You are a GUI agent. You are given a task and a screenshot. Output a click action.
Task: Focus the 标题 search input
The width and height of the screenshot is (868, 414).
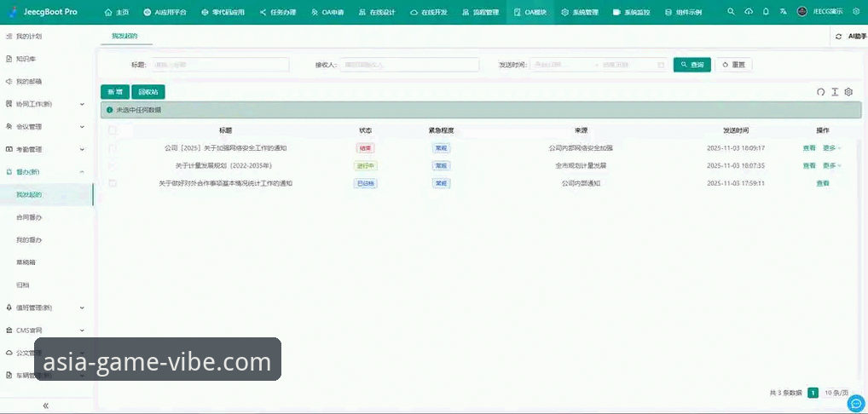point(220,65)
